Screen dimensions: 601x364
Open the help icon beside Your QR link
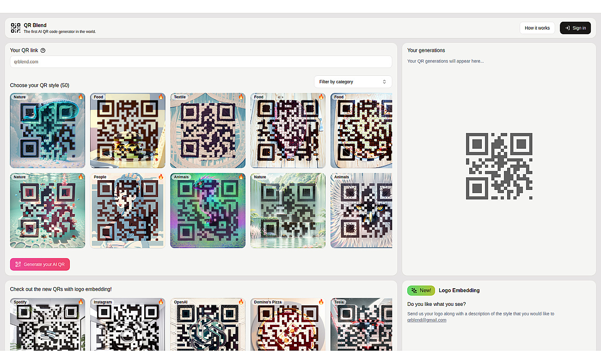(x=43, y=50)
